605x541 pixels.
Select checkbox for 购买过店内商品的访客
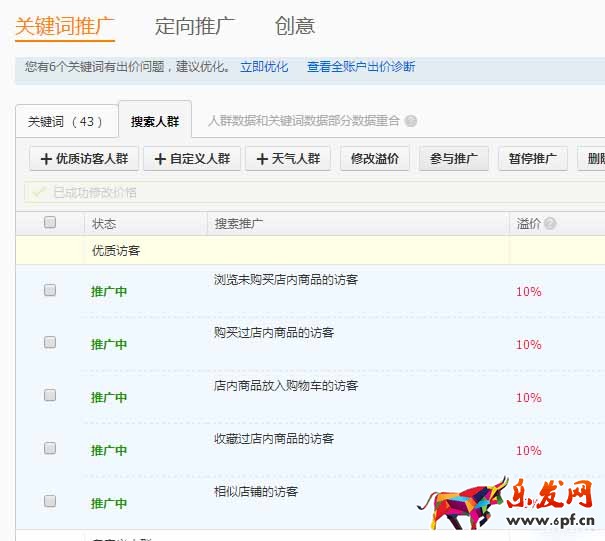pos(50,342)
